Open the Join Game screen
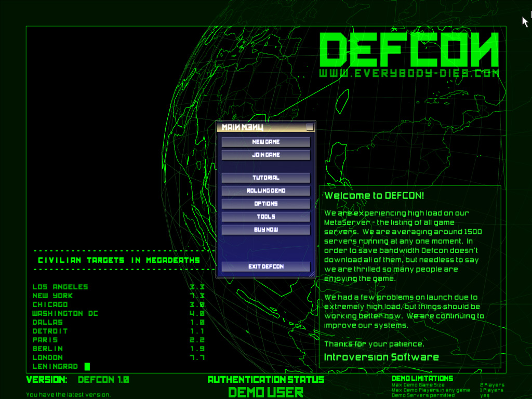Viewport: 532px width, 399px height. pos(265,155)
